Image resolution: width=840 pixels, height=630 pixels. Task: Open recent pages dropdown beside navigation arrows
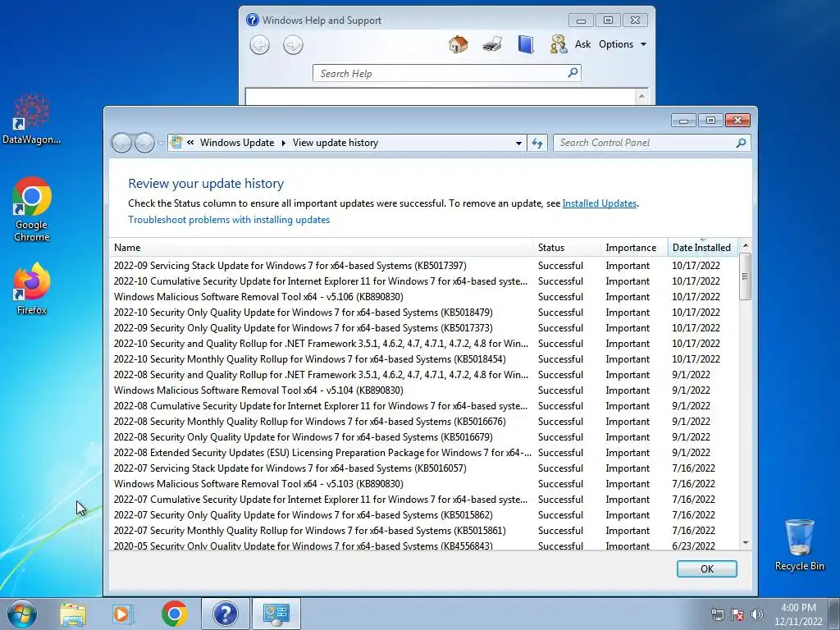coord(161,144)
